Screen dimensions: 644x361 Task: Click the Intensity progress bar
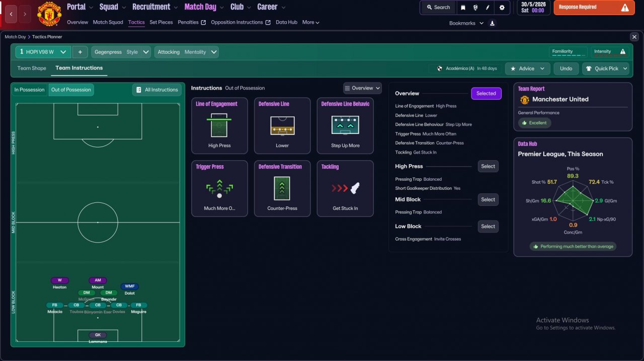(x=610, y=55)
